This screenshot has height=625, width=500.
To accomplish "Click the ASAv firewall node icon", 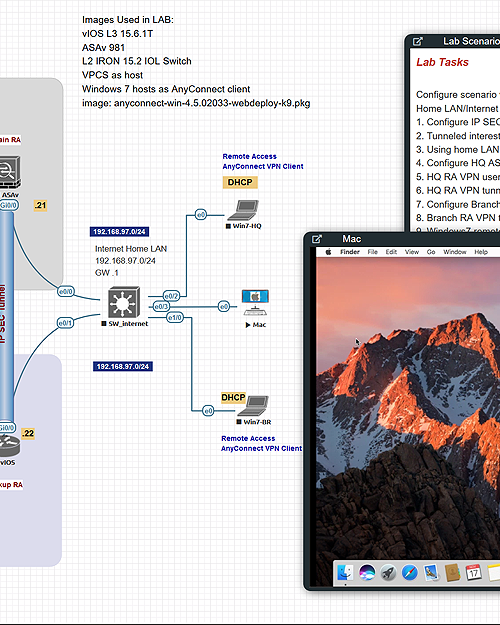I will (x=9, y=173).
